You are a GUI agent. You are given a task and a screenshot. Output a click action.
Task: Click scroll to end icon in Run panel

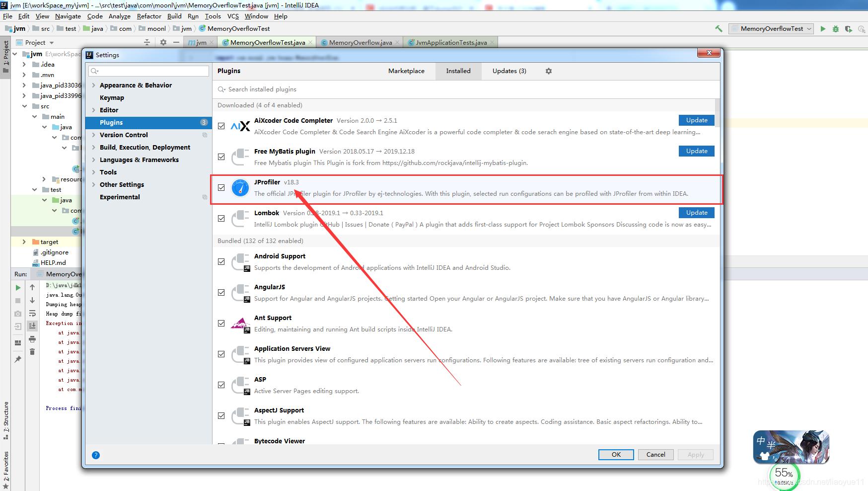32,326
